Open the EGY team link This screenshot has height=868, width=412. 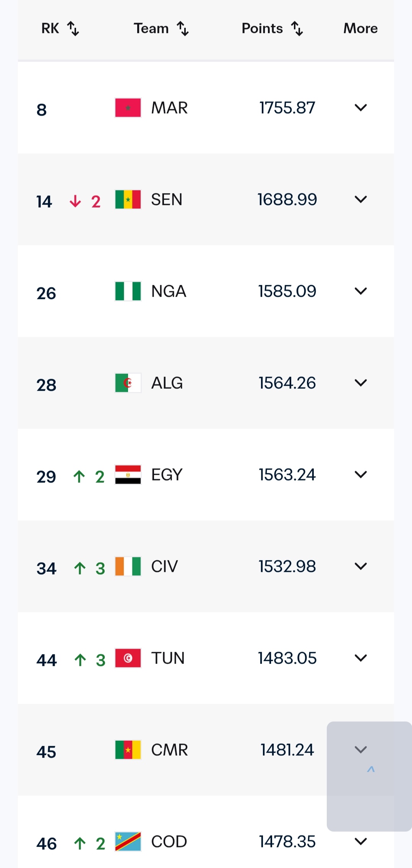tap(167, 475)
